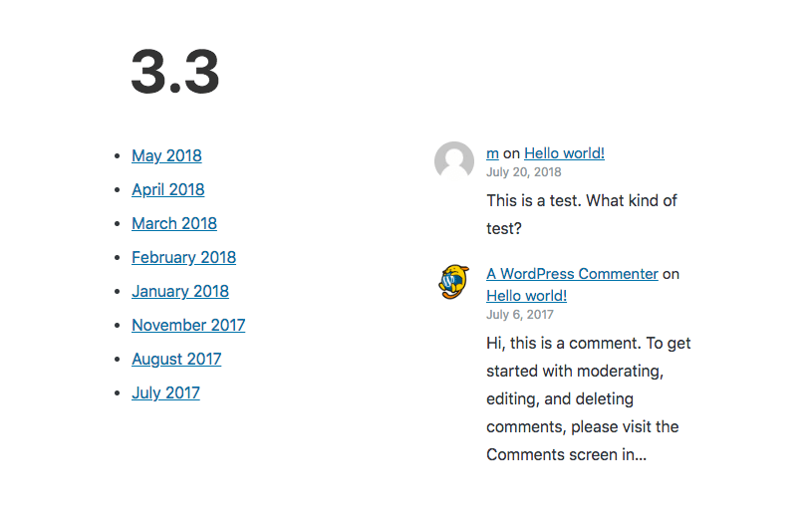The height and width of the screenshot is (518, 812).
Task: Click commenter name link "m"
Action: point(492,153)
